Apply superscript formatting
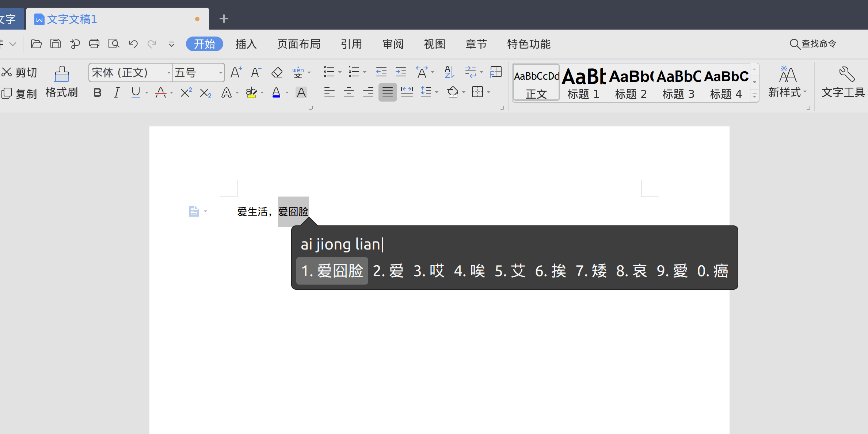The width and height of the screenshot is (868, 434). (186, 92)
